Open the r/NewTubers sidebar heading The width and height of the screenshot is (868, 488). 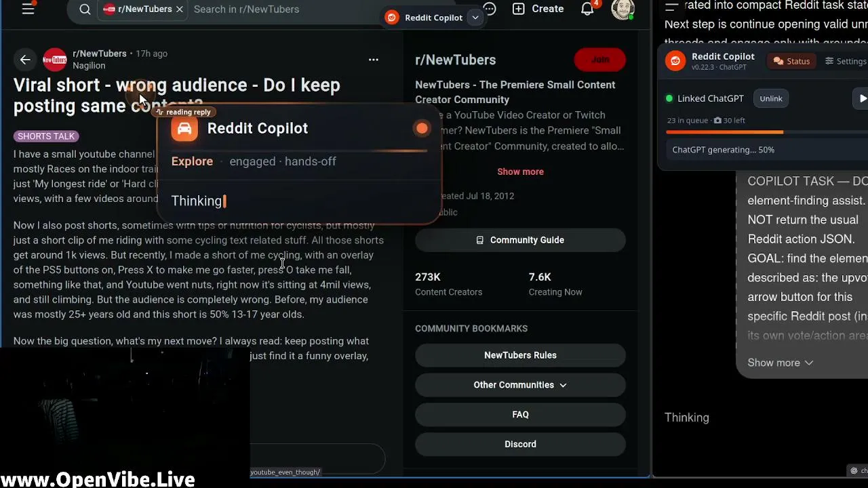coord(455,60)
